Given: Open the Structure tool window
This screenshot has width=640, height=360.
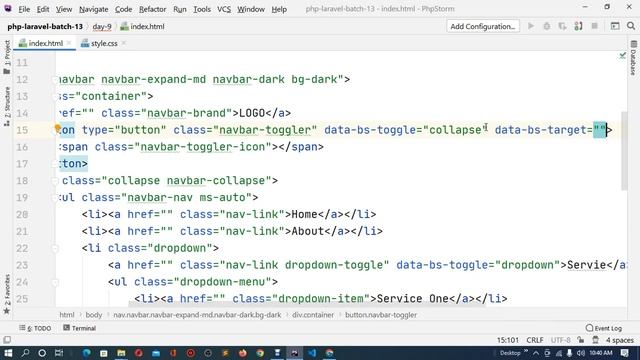Looking at the screenshot, I should coord(7,106).
